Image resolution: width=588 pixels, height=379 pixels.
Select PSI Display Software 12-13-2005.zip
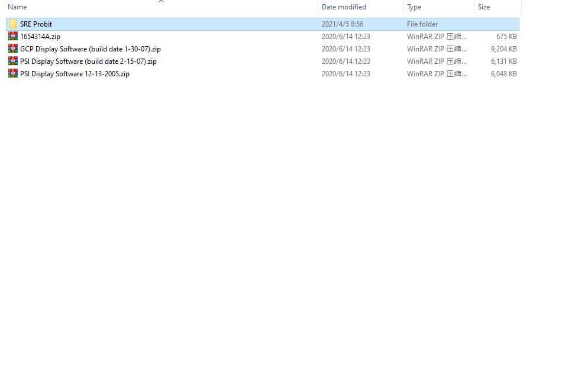coord(75,74)
